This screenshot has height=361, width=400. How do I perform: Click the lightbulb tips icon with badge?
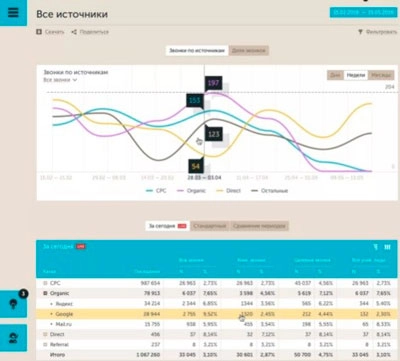[13, 304]
